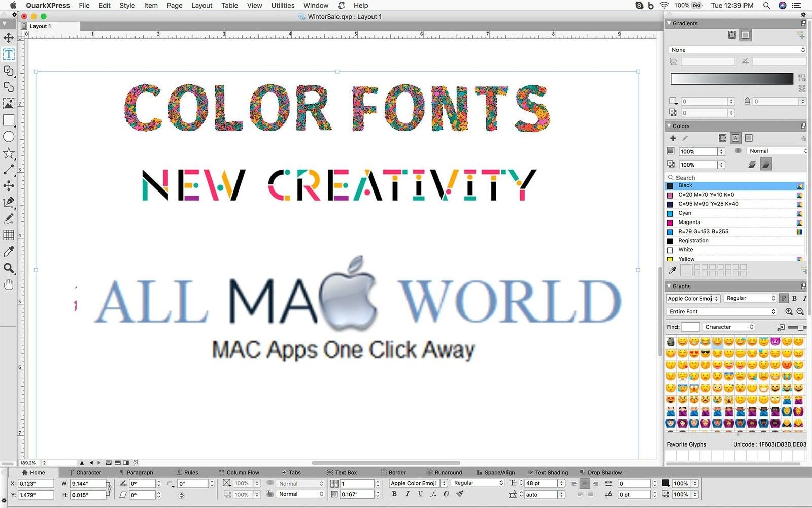
Task: Toggle Plain style in Glyphs panel
Action: point(784,298)
